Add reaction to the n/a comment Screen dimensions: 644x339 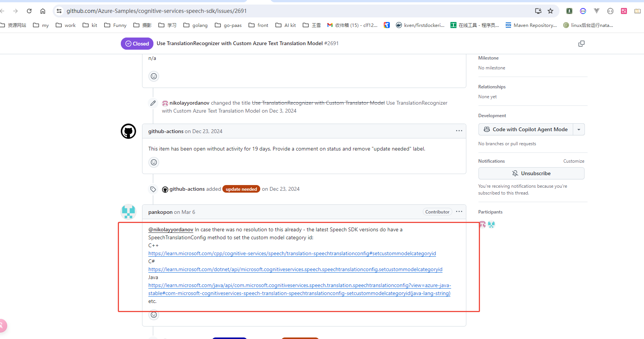pos(154,76)
